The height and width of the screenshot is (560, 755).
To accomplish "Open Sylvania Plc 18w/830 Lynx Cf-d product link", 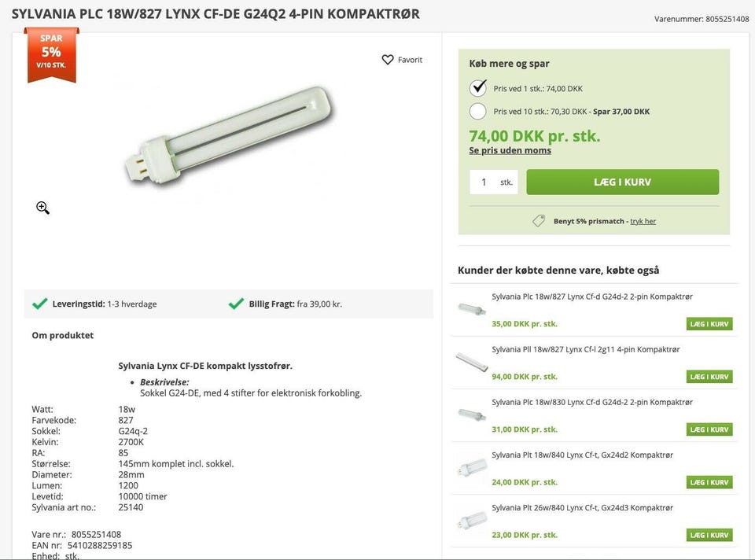I will [591, 402].
